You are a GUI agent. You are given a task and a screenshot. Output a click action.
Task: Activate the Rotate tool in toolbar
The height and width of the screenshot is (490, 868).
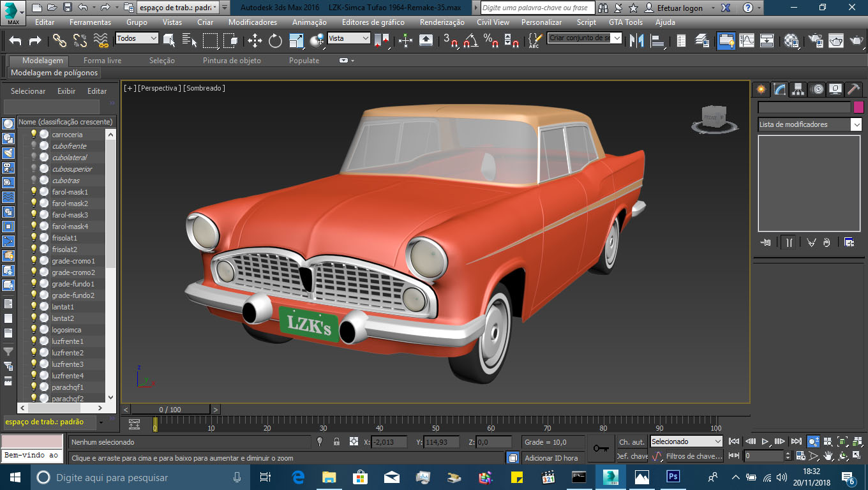click(x=275, y=41)
